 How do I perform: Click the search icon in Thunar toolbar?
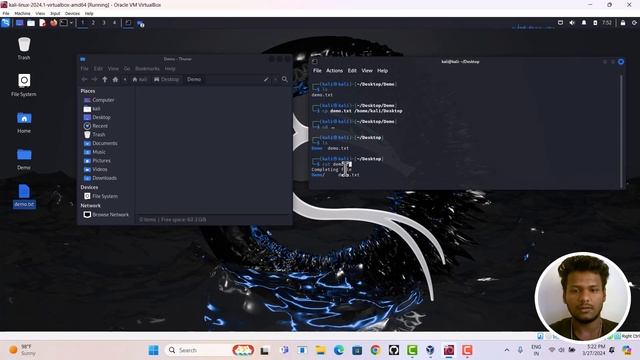pos(284,79)
